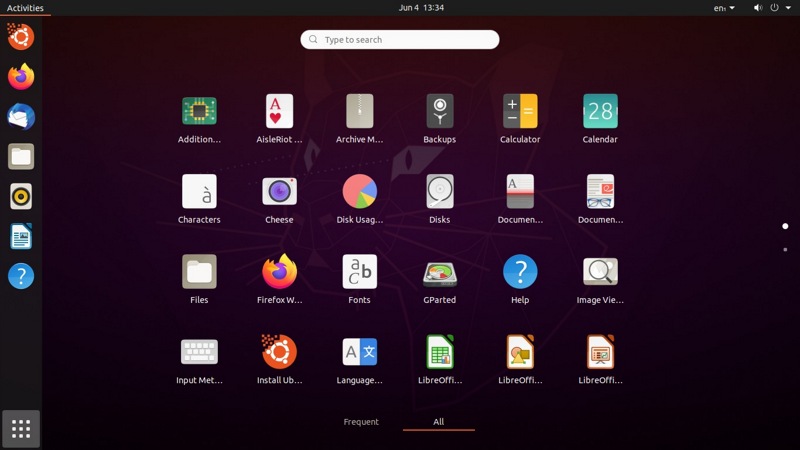Screen dimensions: 800x450
Task: Launch GParted partition editor
Action: 439,273
